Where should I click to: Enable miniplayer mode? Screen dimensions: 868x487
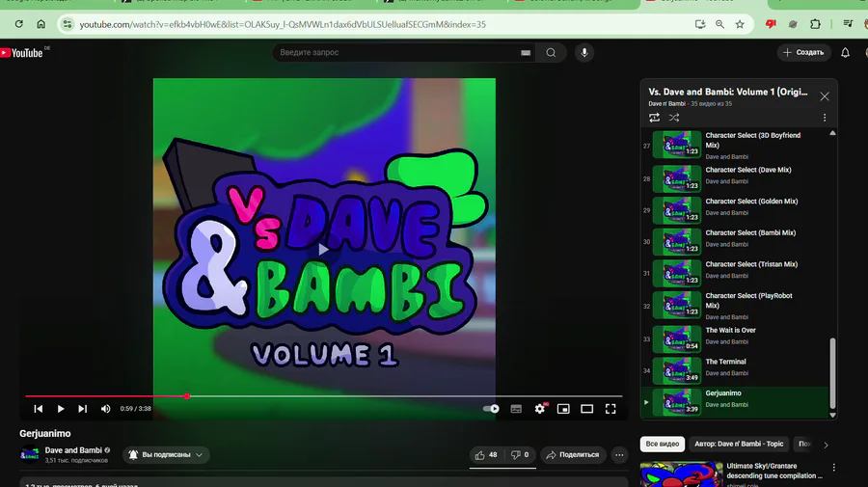click(x=563, y=409)
